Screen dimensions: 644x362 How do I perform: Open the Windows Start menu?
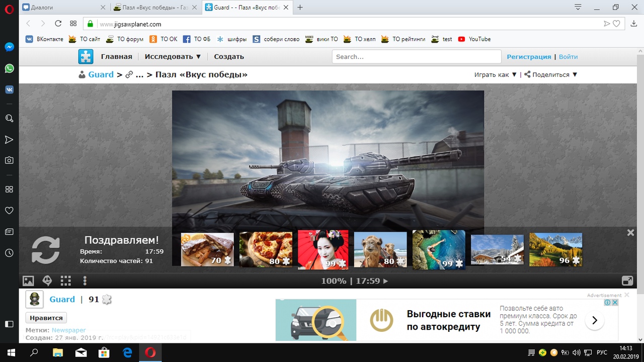[11, 352]
